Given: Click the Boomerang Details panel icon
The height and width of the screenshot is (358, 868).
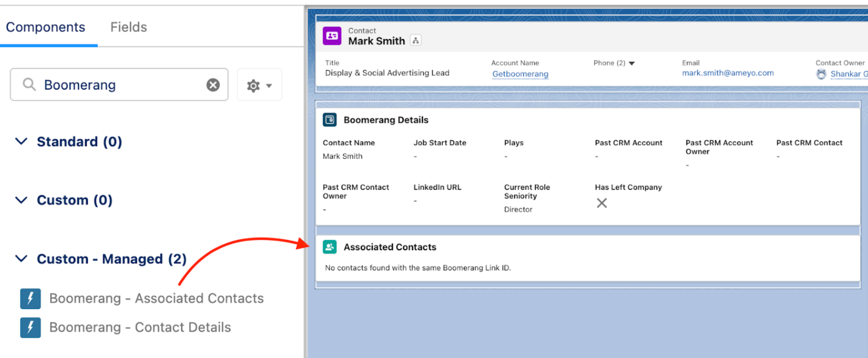Looking at the screenshot, I should (x=330, y=120).
